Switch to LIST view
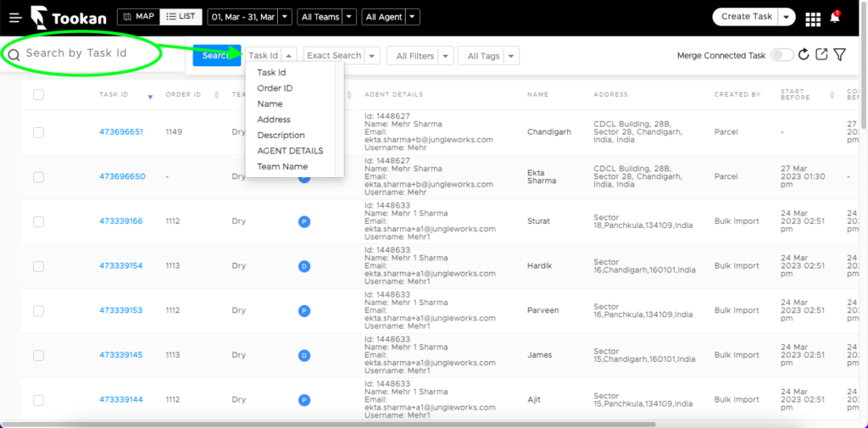868x428 pixels. click(x=181, y=17)
